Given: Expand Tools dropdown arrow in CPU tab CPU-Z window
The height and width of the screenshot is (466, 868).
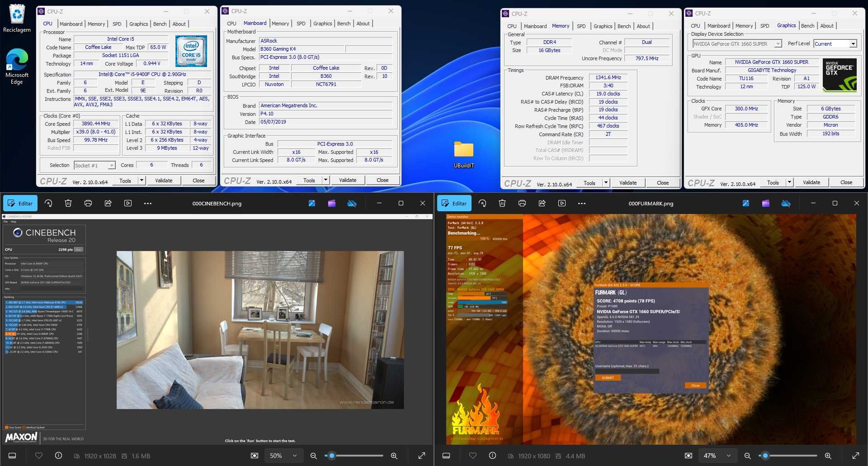Looking at the screenshot, I should [142, 181].
